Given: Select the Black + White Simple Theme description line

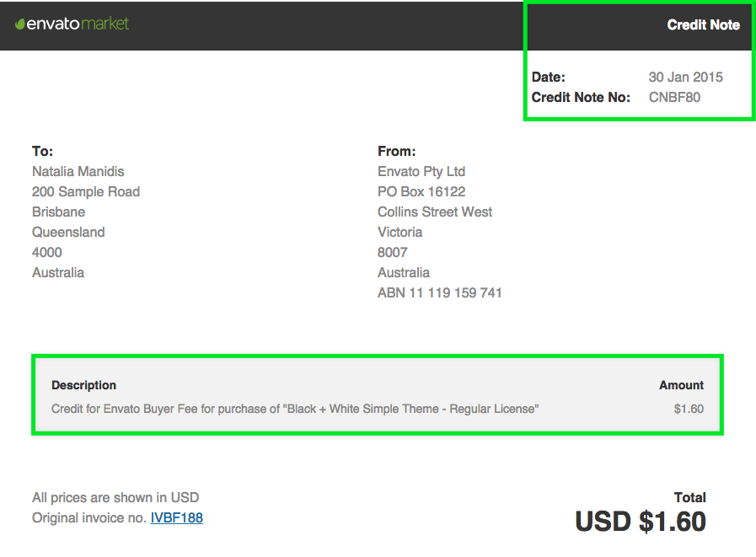Looking at the screenshot, I should [x=295, y=409].
